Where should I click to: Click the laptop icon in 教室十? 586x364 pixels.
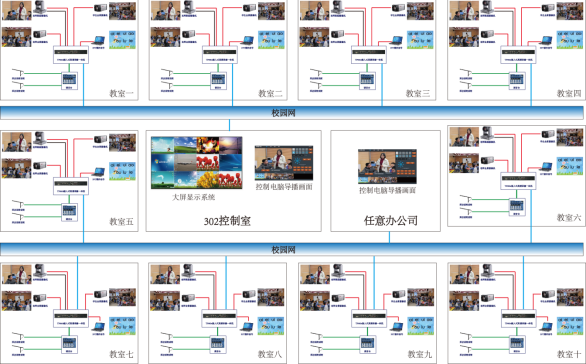[x=546, y=327]
